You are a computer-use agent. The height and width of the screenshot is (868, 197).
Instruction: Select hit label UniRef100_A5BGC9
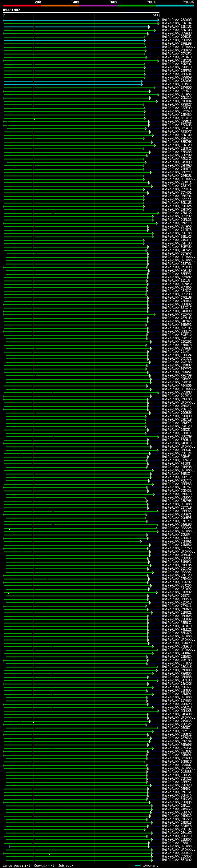tap(177, 50)
